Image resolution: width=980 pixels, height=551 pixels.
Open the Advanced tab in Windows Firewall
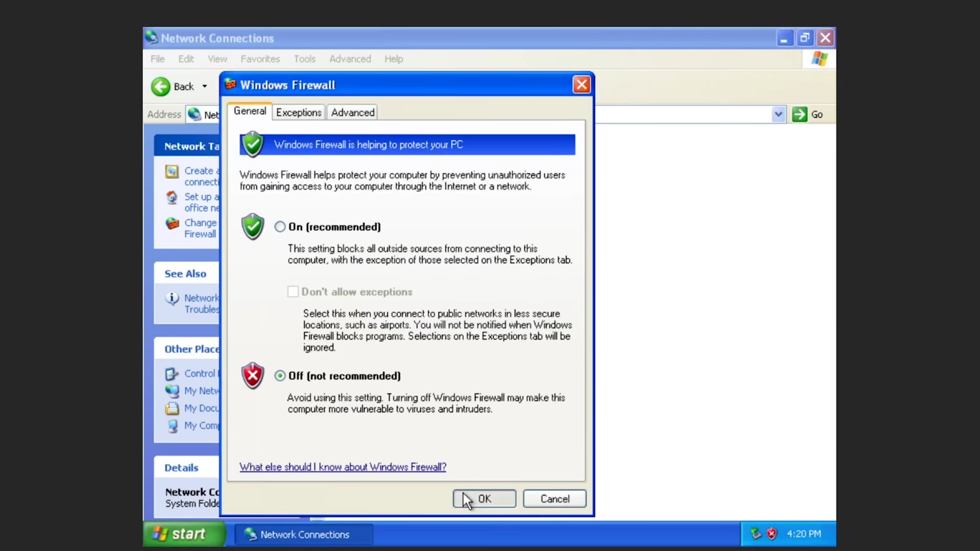click(x=353, y=112)
